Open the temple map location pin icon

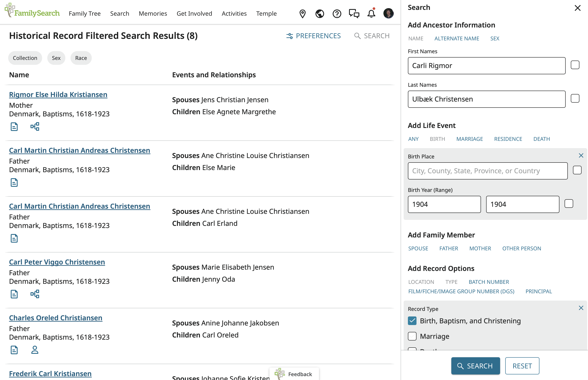click(x=302, y=14)
